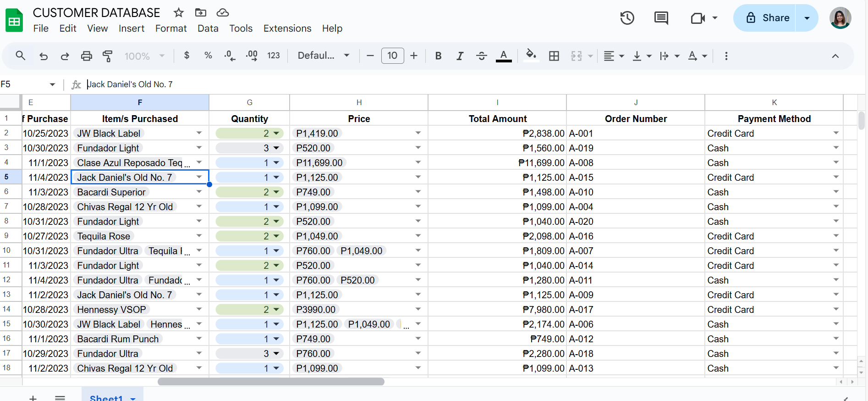Click the font size input field
The image size is (868, 401).
click(x=392, y=56)
